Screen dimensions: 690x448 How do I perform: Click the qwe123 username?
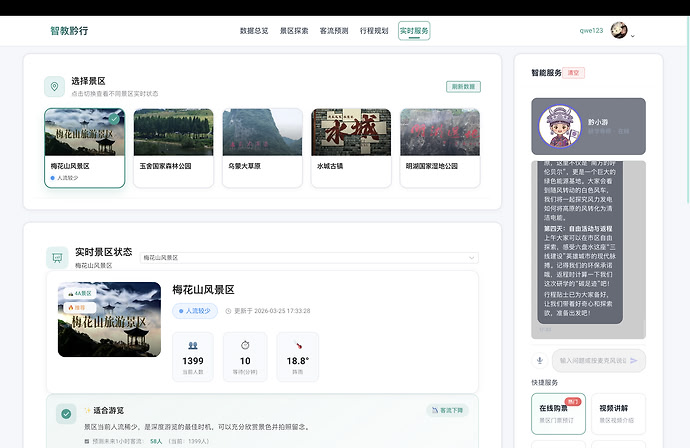[x=591, y=30]
